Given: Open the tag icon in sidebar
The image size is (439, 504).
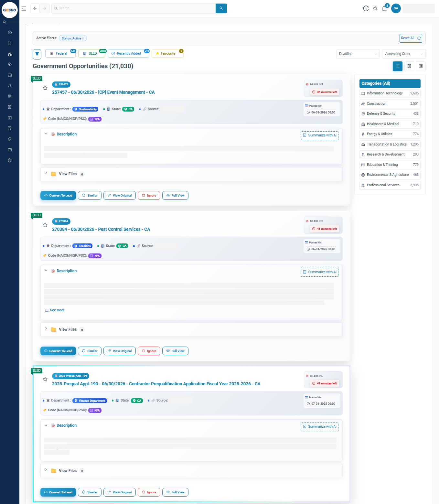Looking at the screenshot, I should coord(10,139).
